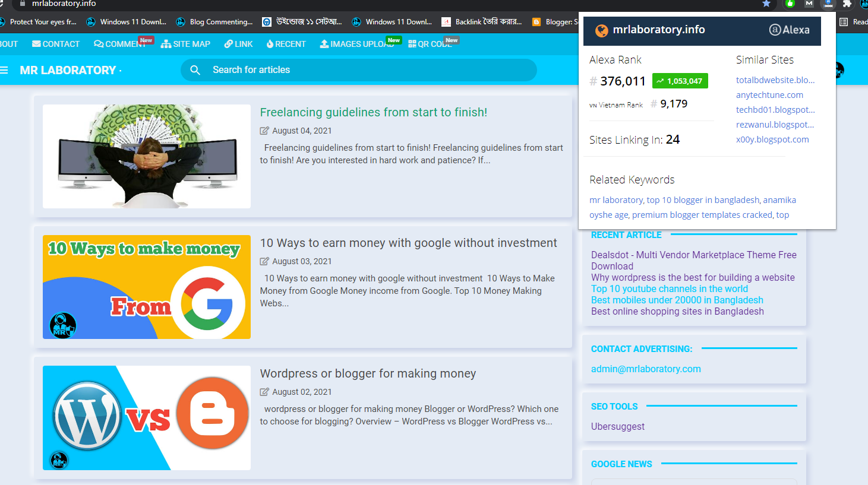Open Protect Your eyes bookmark
The image size is (868, 485).
point(39,22)
